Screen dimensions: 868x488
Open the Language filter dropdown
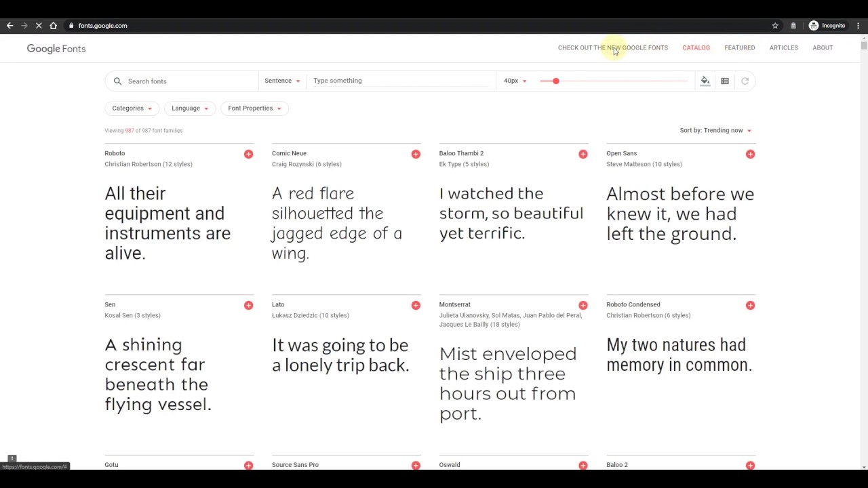190,108
